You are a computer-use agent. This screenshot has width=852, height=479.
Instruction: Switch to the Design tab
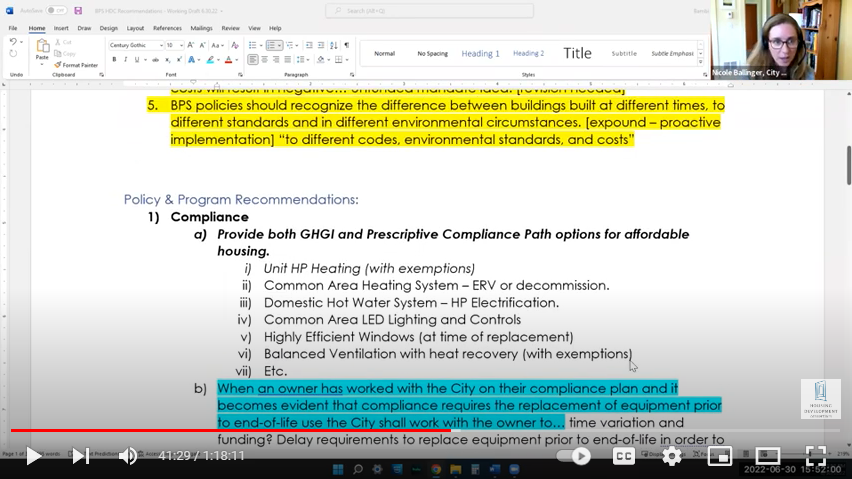pyautogui.click(x=108, y=28)
